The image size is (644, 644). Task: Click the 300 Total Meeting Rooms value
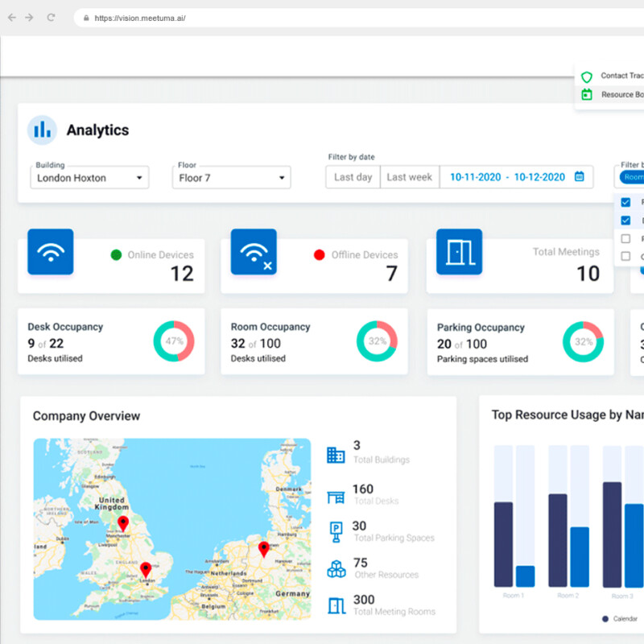tap(364, 600)
